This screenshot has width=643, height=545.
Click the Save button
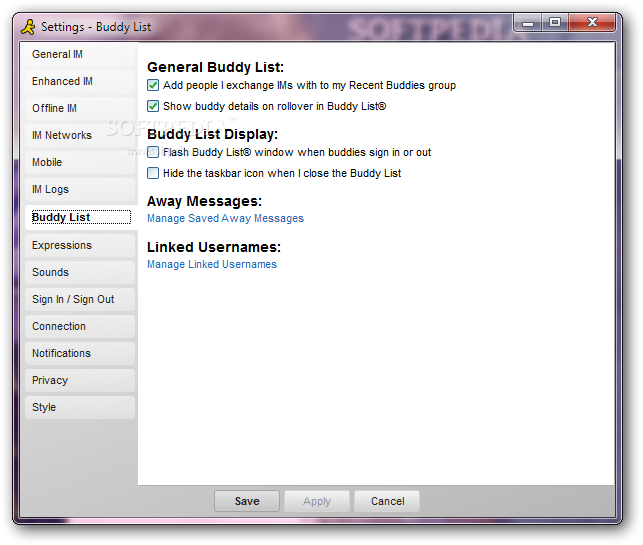point(247,501)
